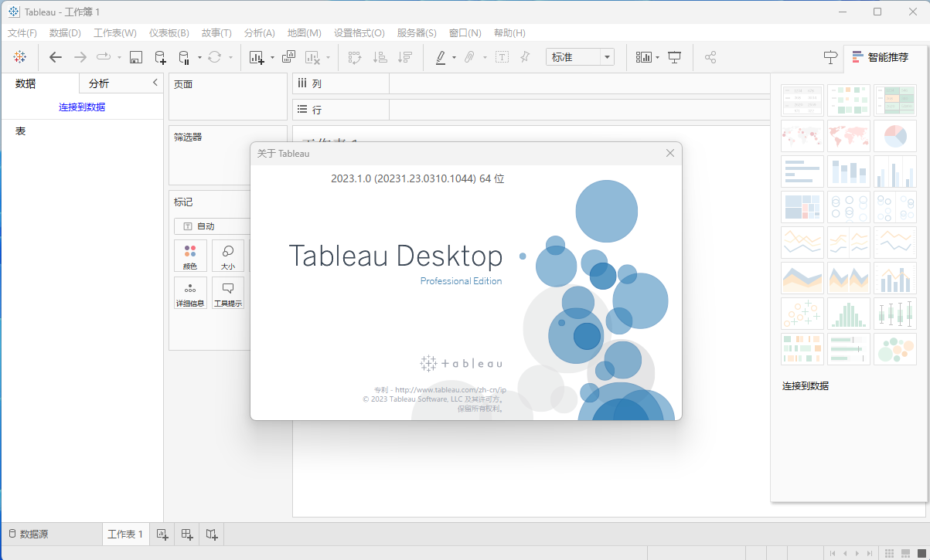Swap rows and columns
Screen dimensions: 930x560
tap(355, 57)
